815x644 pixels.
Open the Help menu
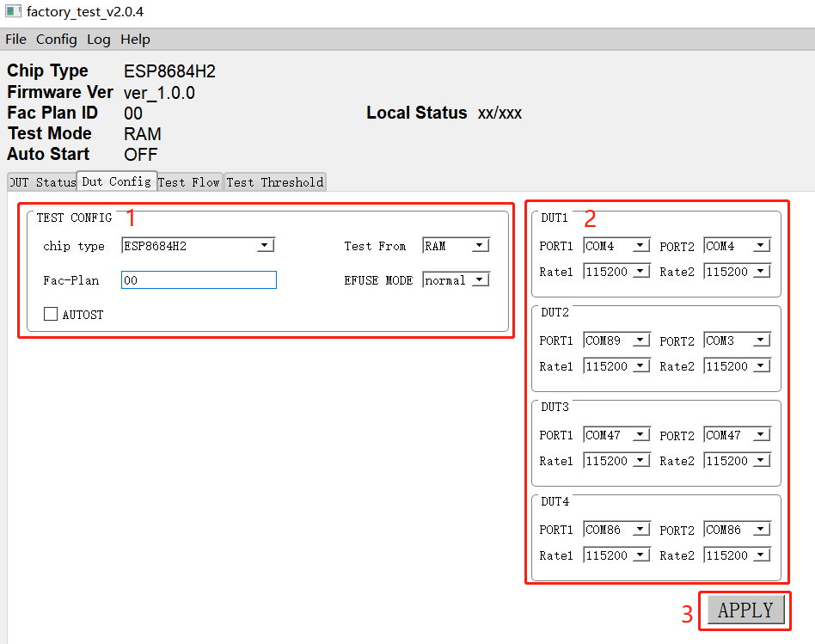[x=135, y=39]
